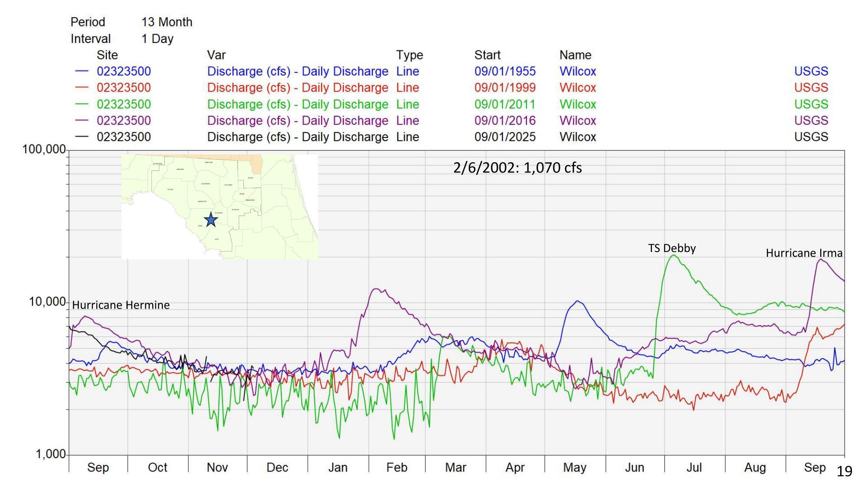Click the green 2011 legend line swatch
The width and height of the screenshot is (868, 488).
point(82,104)
